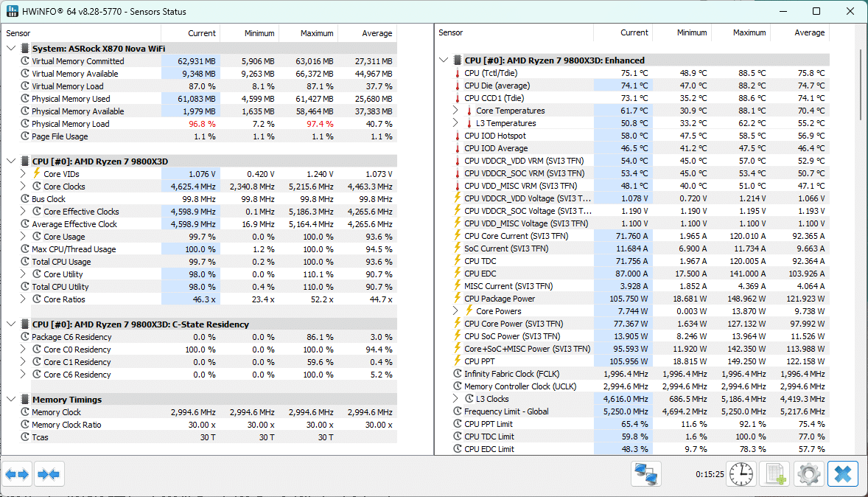Screen dimensions: 868x497
Task: Click the thermometer icon beside CPU IOD Hotspot
Action: coord(458,136)
